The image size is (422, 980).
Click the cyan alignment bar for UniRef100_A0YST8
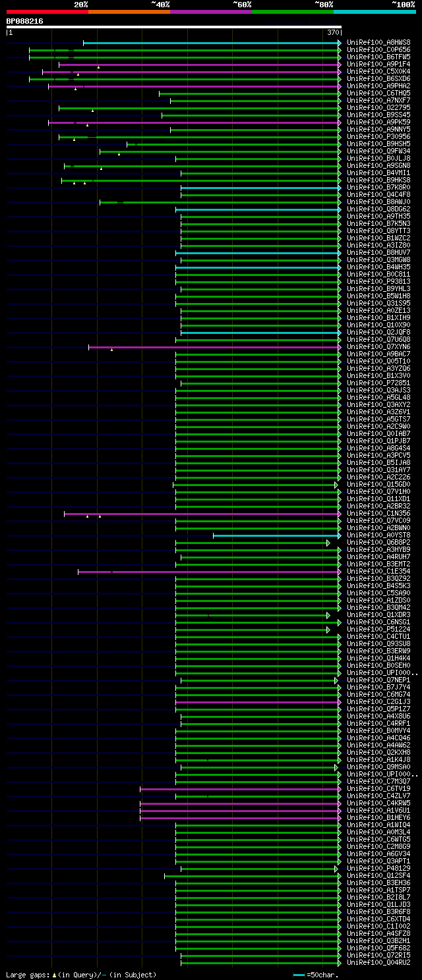click(276, 535)
